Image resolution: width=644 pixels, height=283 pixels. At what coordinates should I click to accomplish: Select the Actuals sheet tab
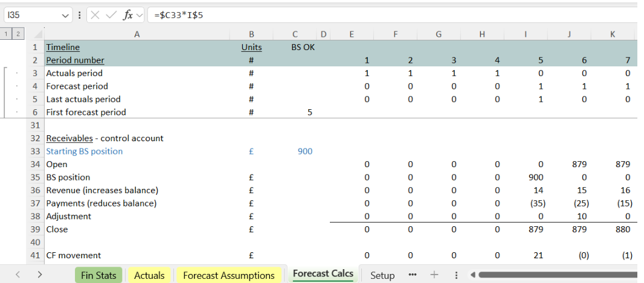149,275
